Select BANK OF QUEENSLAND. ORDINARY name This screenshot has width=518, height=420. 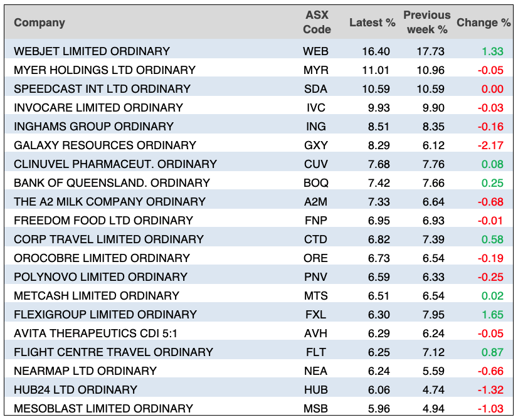112,182
